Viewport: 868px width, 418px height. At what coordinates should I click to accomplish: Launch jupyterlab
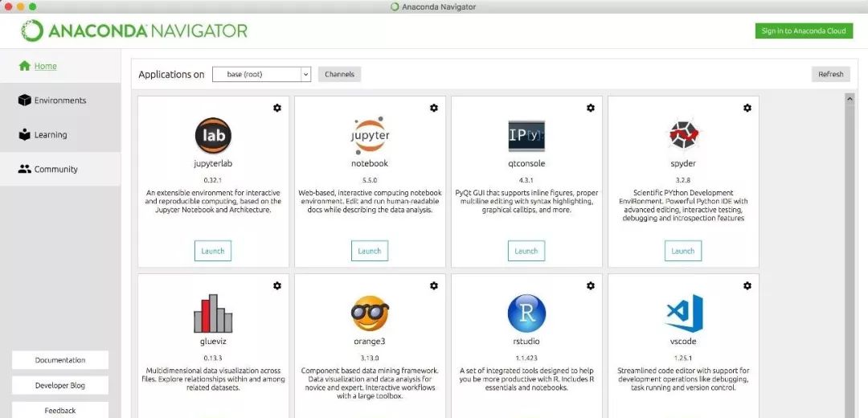click(212, 251)
